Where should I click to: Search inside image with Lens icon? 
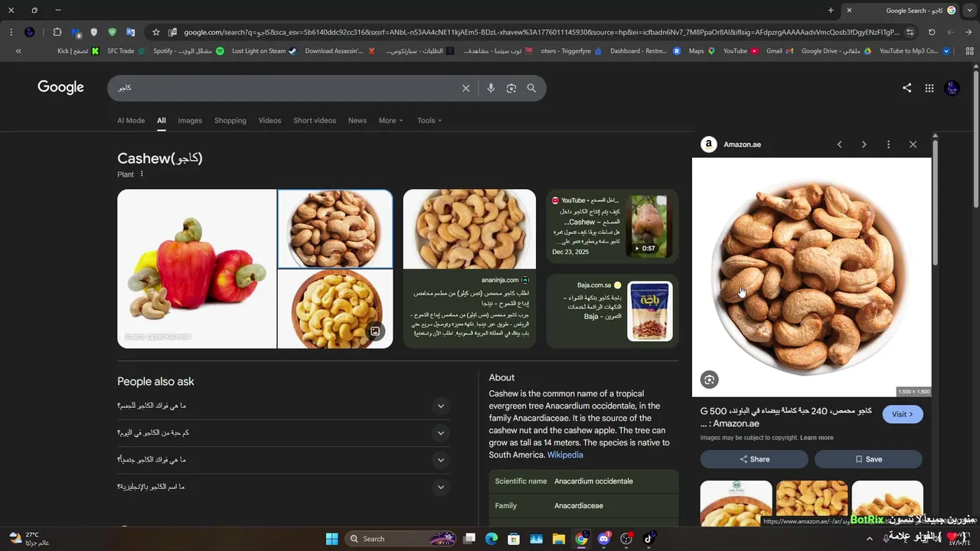click(709, 380)
